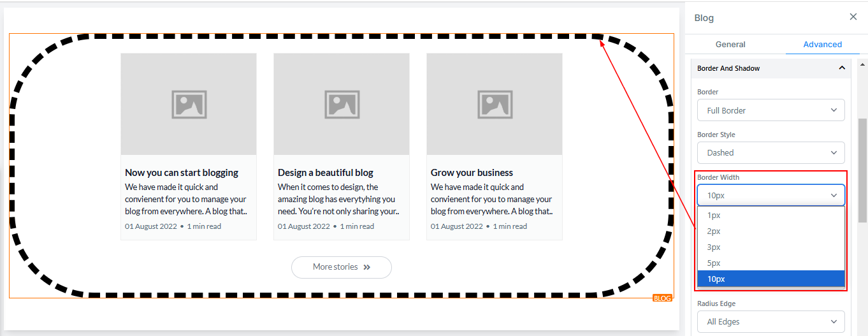Click the double chevron icon in More stories
The height and width of the screenshot is (336, 868).
coord(367,267)
